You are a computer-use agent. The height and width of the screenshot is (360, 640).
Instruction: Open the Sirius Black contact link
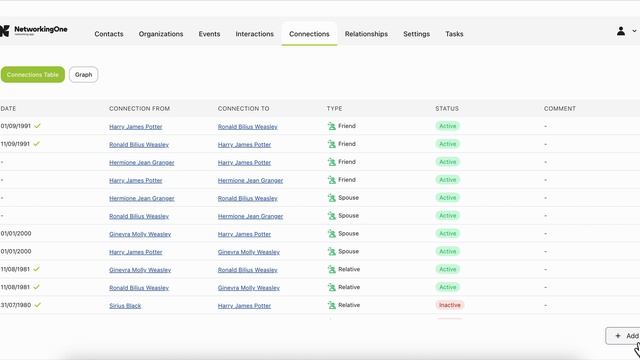125,306
